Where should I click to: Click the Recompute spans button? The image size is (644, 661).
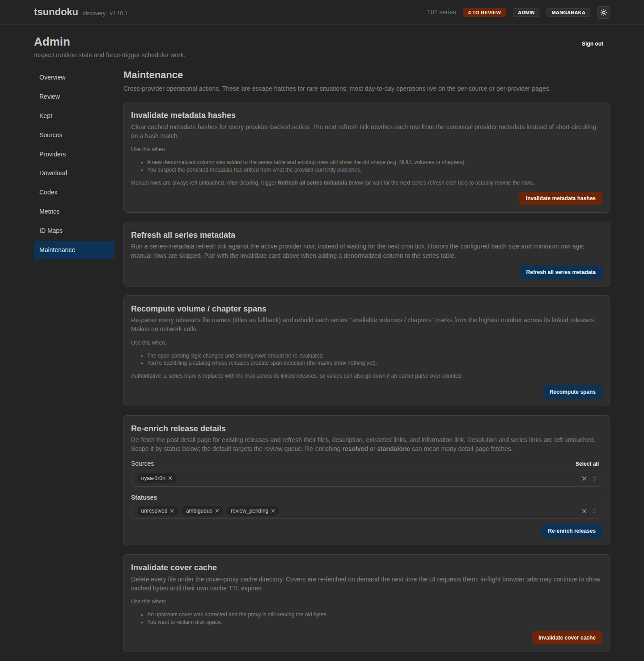(572, 392)
